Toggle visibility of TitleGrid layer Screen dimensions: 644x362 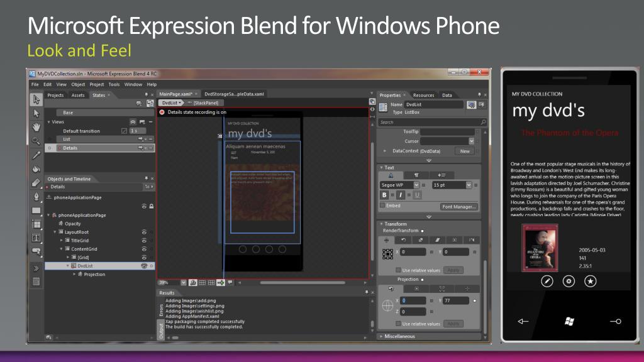point(144,241)
